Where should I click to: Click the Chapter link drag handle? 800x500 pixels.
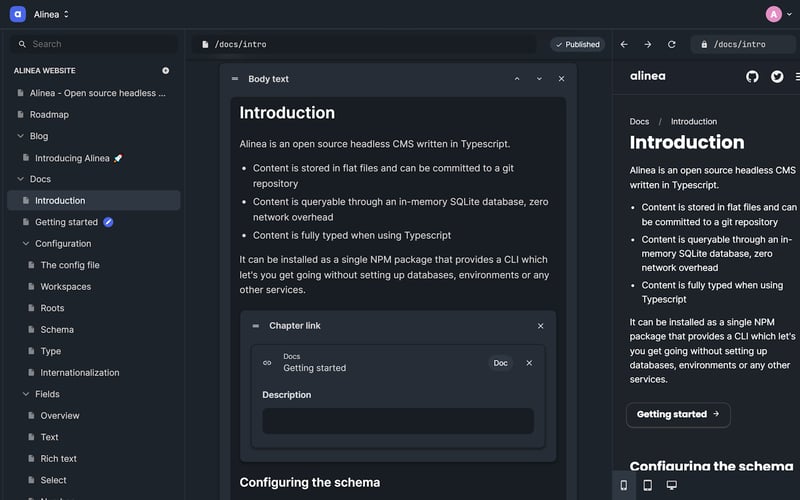pos(256,326)
